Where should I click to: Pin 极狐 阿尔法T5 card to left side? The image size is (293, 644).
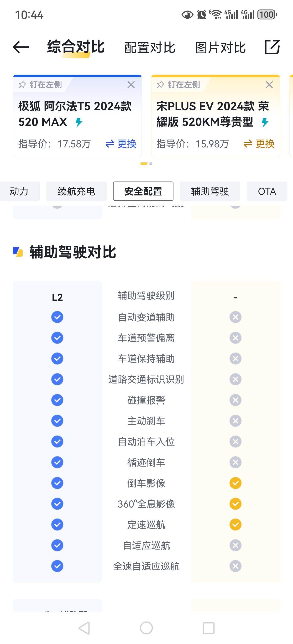point(40,84)
